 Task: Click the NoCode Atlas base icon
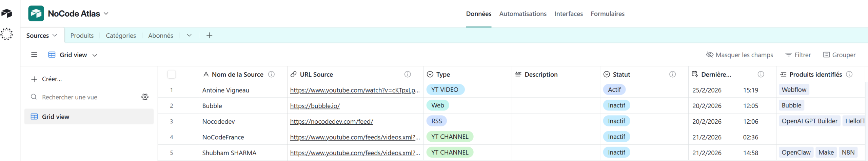[36, 14]
